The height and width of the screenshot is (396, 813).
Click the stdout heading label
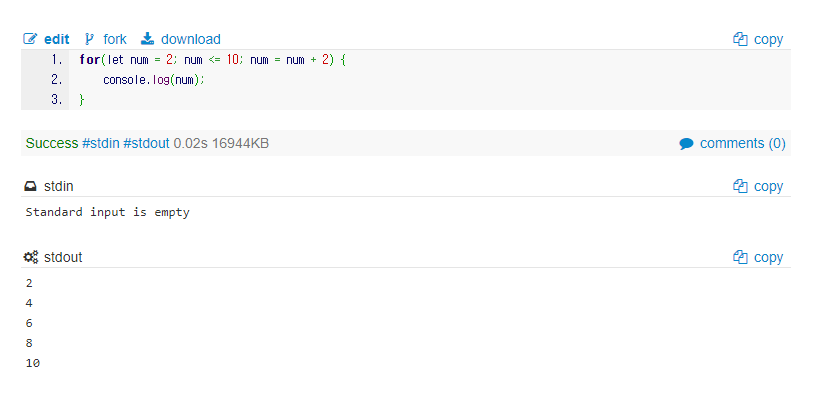click(63, 258)
